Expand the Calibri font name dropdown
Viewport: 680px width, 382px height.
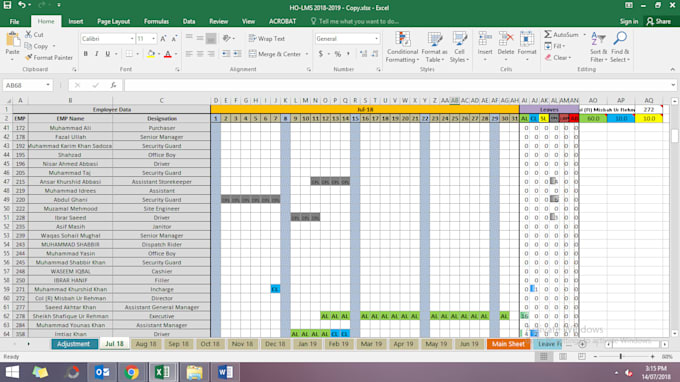pyautogui.click(x=132, y=39)
